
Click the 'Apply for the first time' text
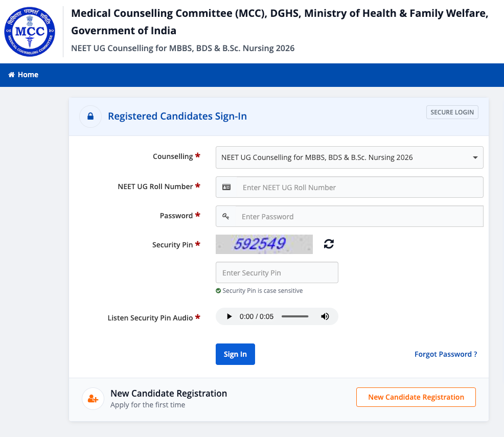coord(148,405)
